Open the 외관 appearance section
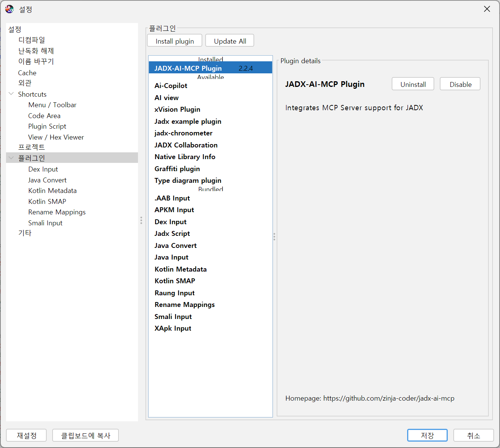The width and height of the screenshot is (500, 448). pos(25,83)
